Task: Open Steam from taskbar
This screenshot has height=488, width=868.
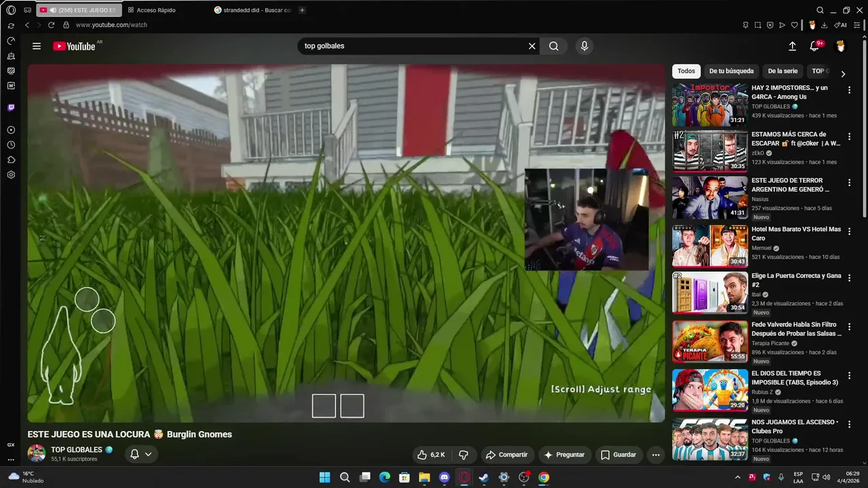Action: tap(484, 477)
